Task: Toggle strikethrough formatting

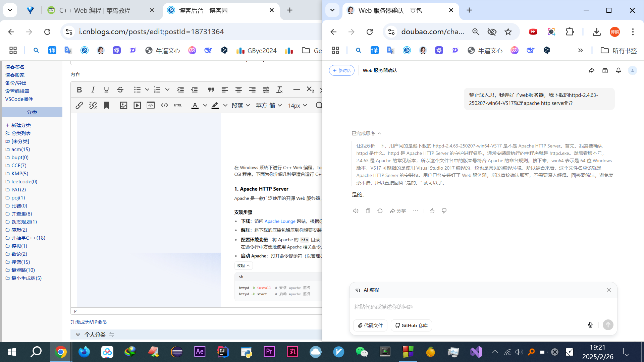Action: tap(120, 89)
